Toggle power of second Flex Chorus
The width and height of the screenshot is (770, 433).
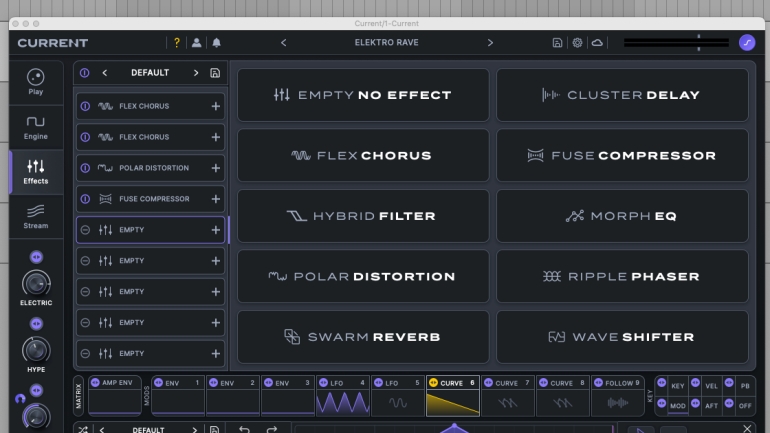[x=85, y=137]
